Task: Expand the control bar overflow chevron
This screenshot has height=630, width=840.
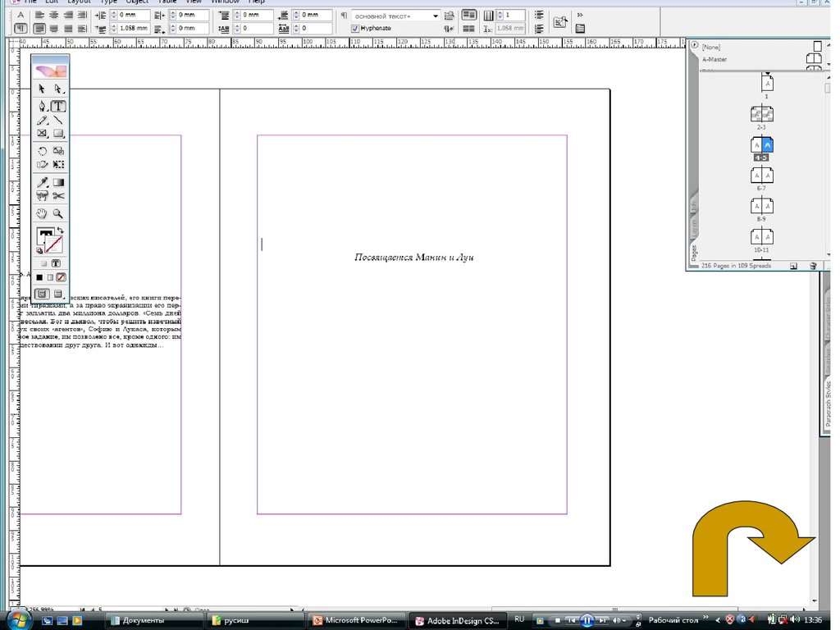Action: point(580,15)
